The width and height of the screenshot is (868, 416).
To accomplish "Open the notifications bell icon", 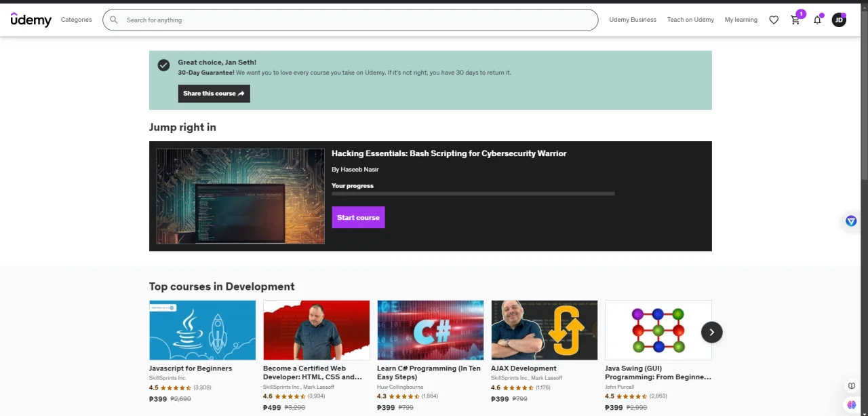I will click(x=817, y=20).
